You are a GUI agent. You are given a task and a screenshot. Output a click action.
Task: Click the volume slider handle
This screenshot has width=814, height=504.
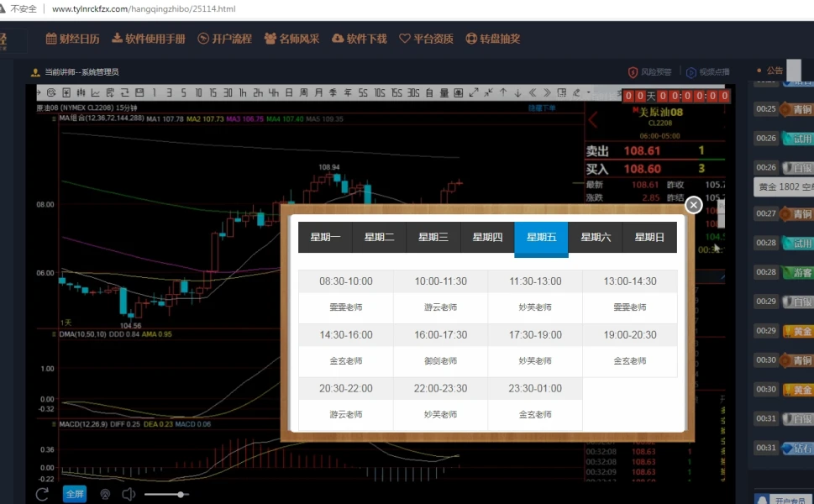(181, 494)
